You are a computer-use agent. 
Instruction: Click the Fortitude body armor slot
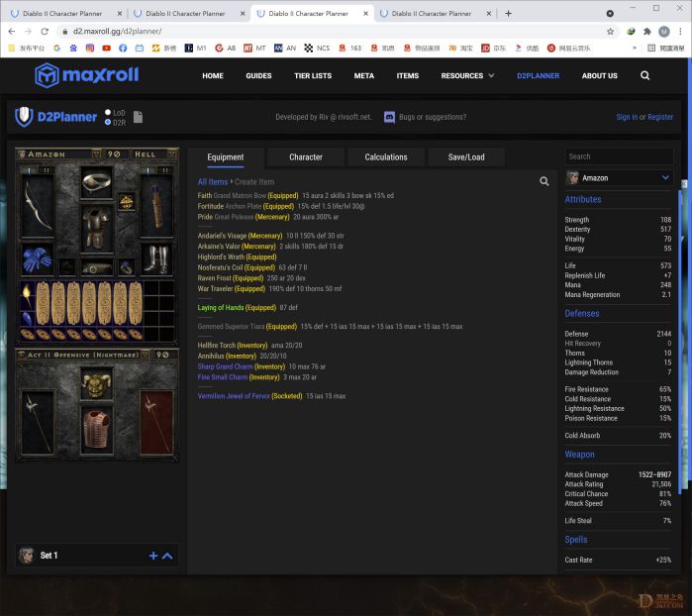coord(97,229)
